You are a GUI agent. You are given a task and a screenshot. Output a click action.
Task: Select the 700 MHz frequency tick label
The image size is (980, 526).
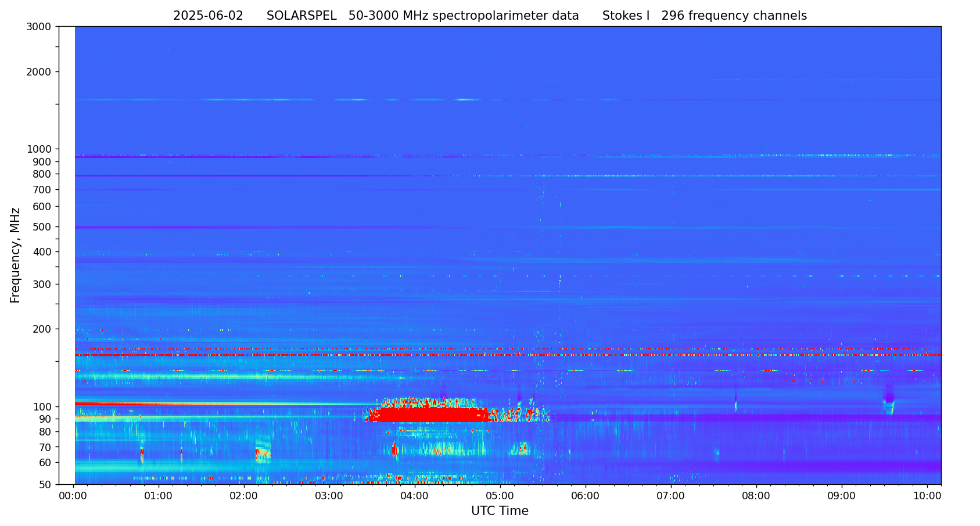42,190
